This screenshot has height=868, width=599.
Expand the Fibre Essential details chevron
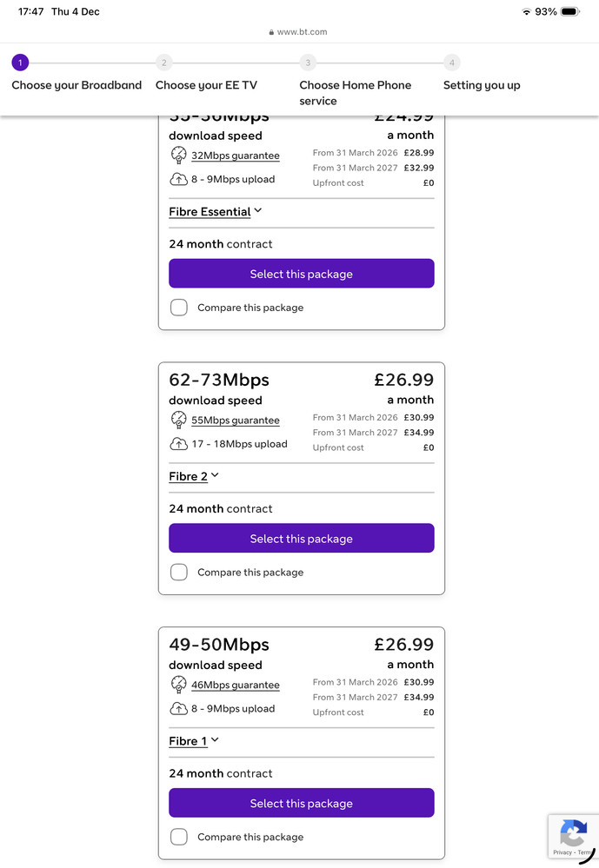[258, 211]
